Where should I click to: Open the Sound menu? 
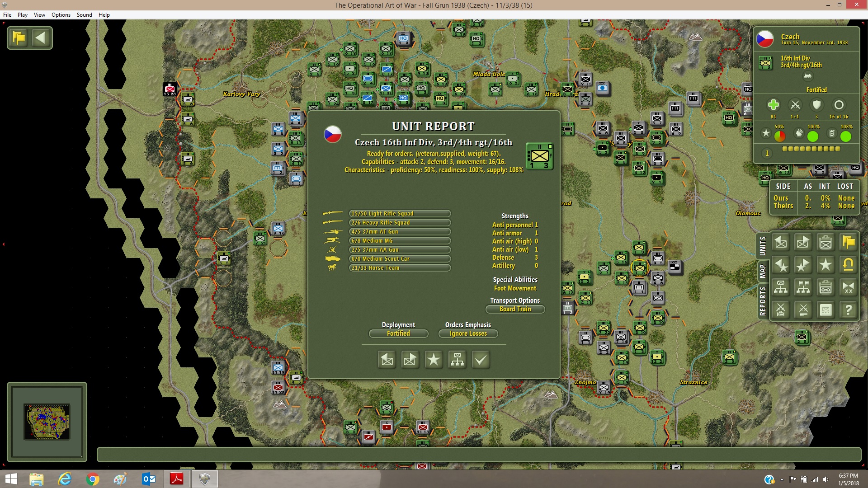point(85,15)
